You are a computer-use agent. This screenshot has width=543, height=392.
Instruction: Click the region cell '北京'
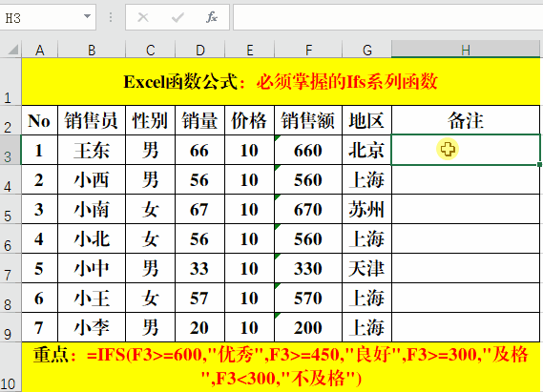tap(366, 150)
